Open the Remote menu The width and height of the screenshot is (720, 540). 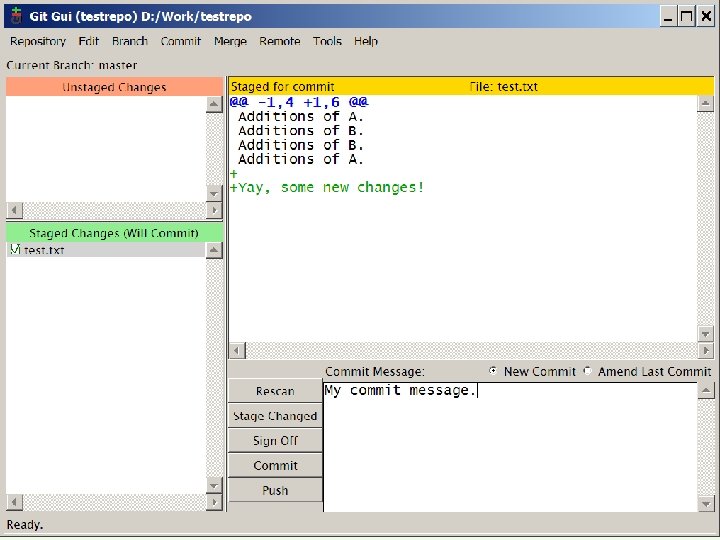[280, 41]
